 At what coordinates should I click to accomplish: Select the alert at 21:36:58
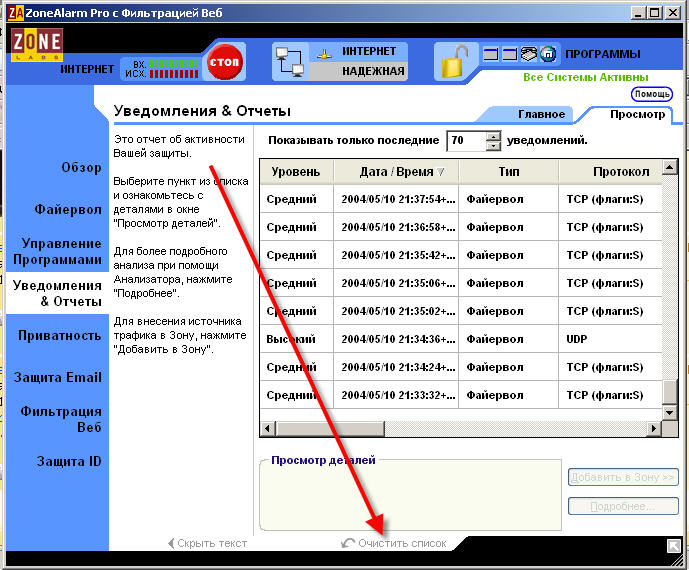(461, 227)
